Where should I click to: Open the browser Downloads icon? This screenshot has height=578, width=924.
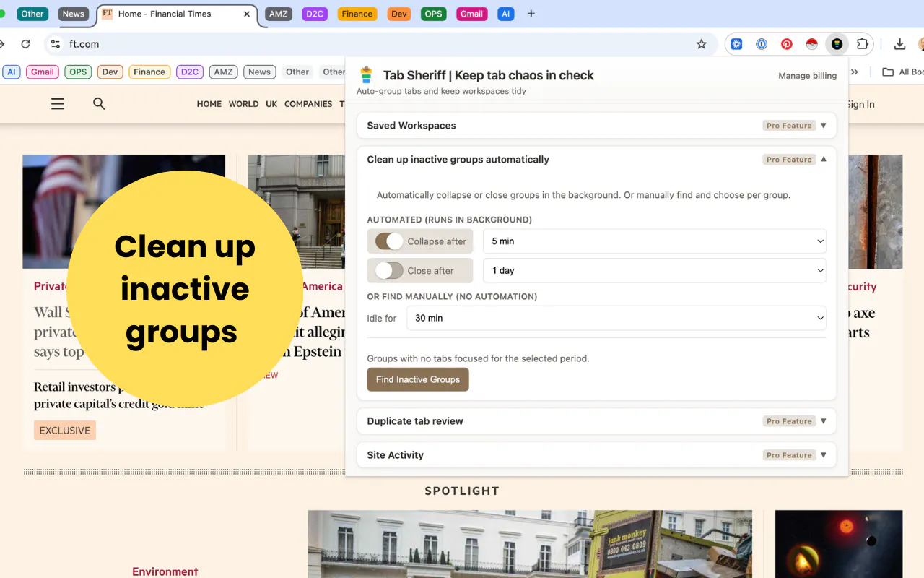(x=899, y=44)
